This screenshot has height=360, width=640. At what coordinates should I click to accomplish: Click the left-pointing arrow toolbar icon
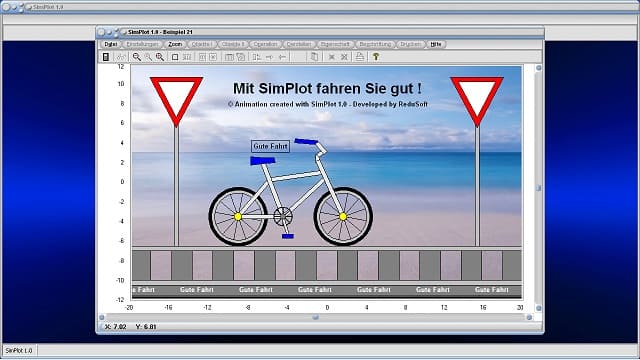[x=282, y=57]
